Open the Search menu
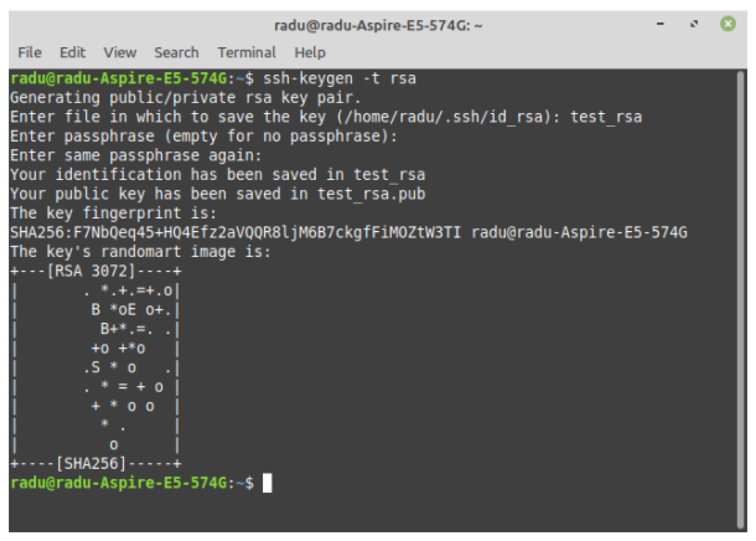 pos(176,53)
